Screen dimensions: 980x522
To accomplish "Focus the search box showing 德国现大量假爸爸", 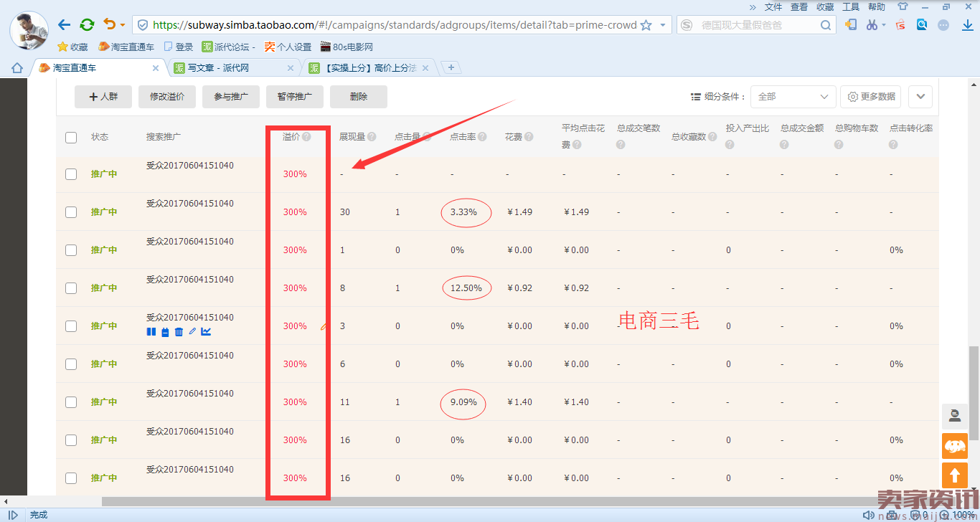I will (757, 25).
